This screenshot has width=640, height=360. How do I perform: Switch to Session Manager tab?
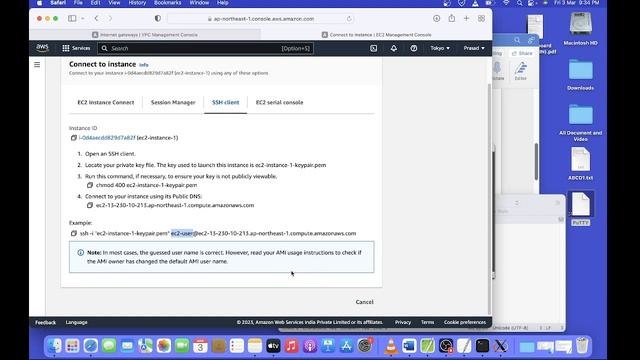coord(173,102)
